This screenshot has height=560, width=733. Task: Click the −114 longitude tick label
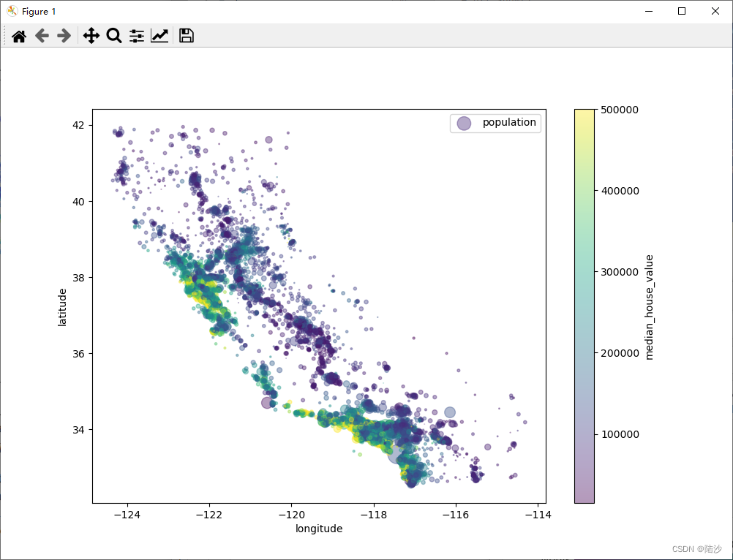(x=538, y=515)
